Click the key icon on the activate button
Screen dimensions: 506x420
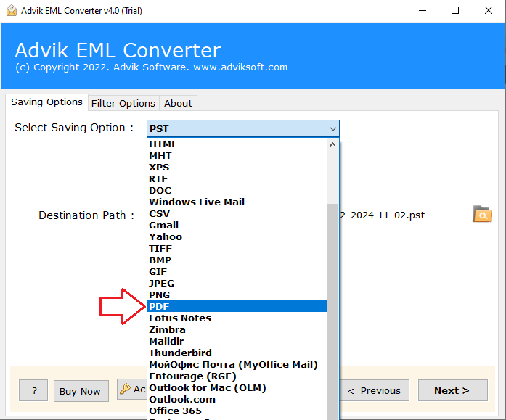point(125,389)
